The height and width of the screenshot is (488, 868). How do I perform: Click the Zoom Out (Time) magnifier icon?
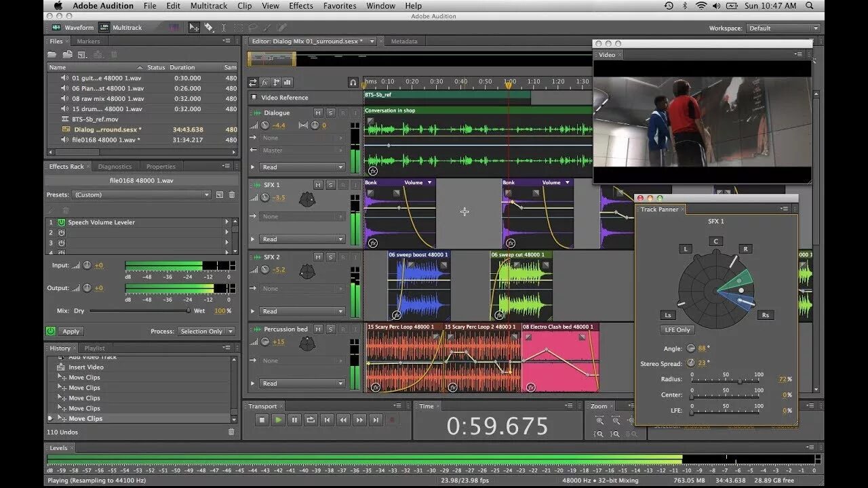pyautogui.click(x=616, y=420)
